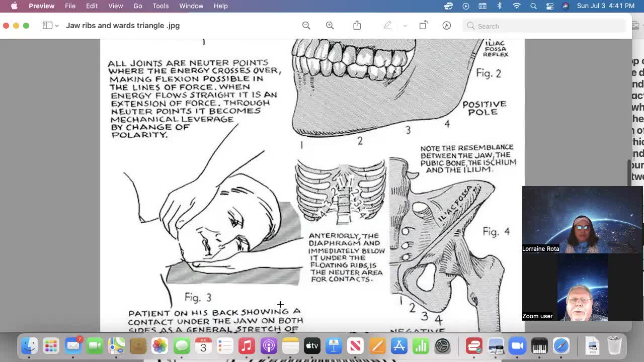Open the Preview application menu

coord(41,6)
